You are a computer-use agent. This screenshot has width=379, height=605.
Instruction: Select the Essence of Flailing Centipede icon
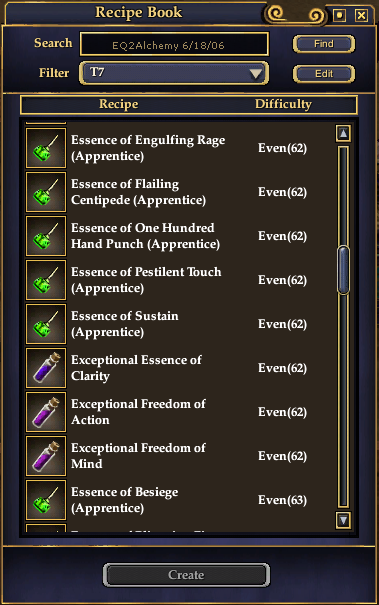(46, 192)
